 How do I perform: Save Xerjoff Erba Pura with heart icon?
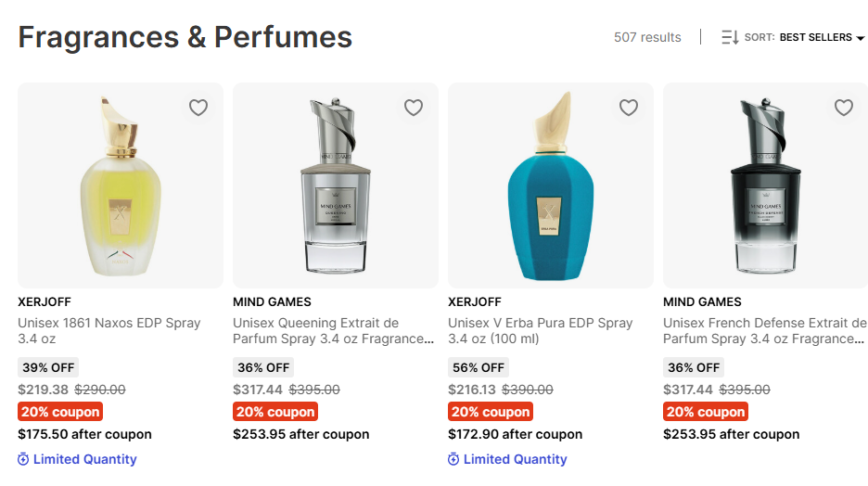[x=629, y=108]
